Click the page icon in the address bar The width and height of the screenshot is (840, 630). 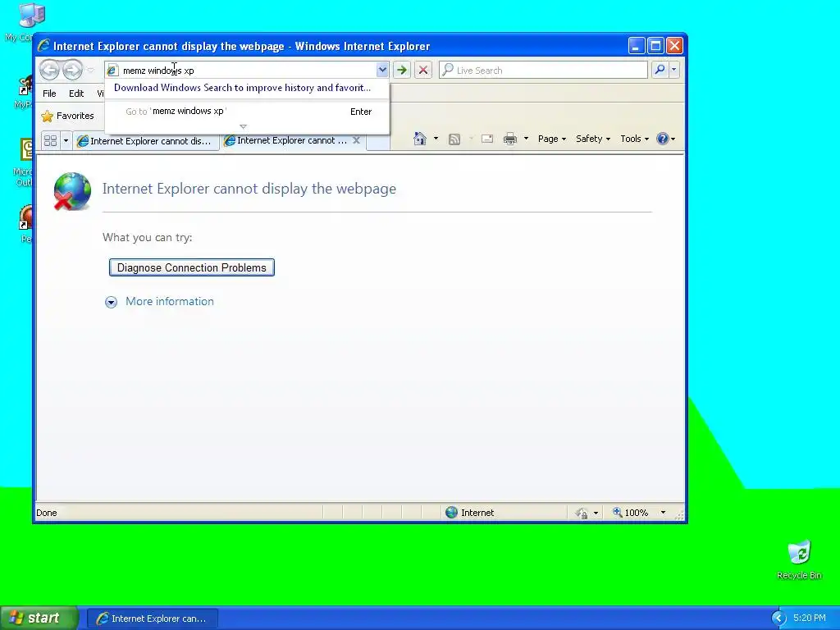click(112, 71)
